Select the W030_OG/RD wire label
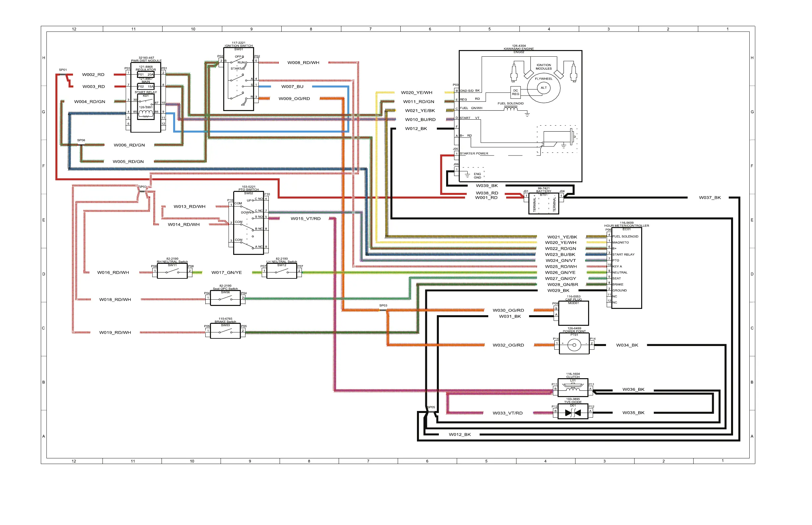The height and width of the screenshot is (525, 812). (x=508, y=310)
